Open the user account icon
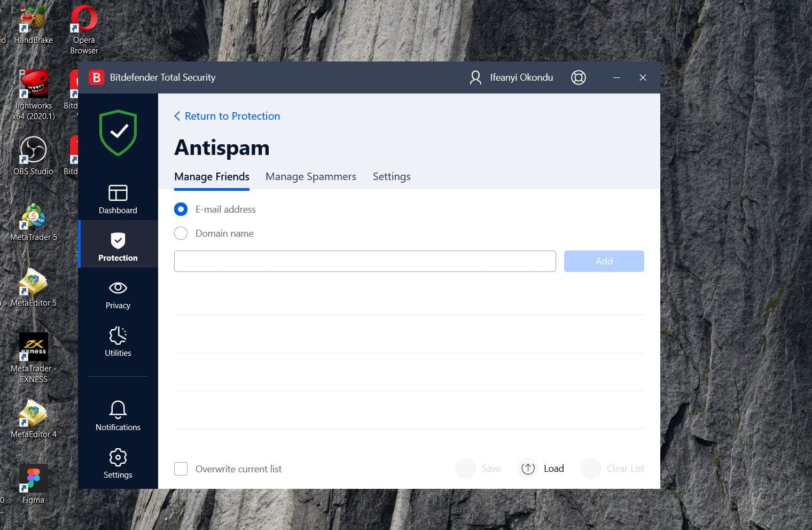This screenshot has width=812, height=530. (x=475, y=77)
